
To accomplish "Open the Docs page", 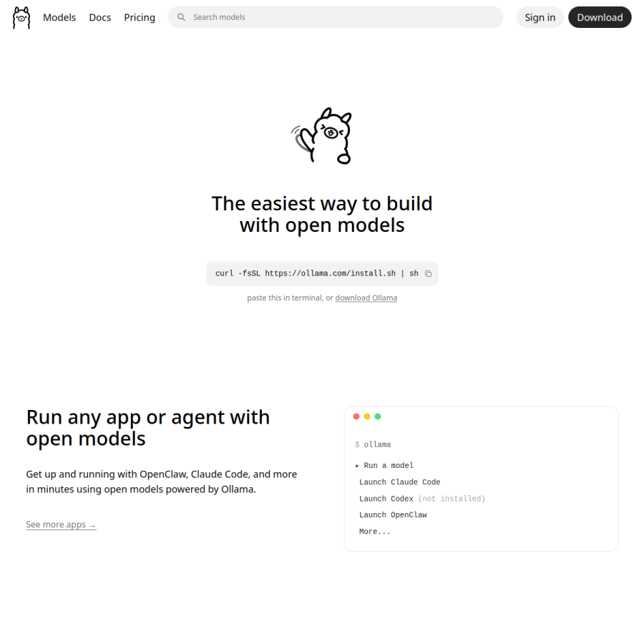I will (x=100, y=18).
